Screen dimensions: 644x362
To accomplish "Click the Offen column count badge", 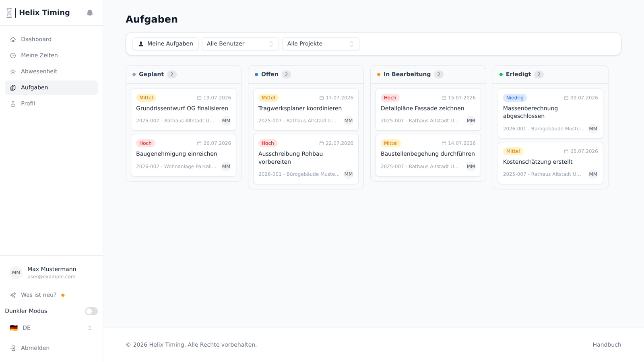I will click(286, 74).
